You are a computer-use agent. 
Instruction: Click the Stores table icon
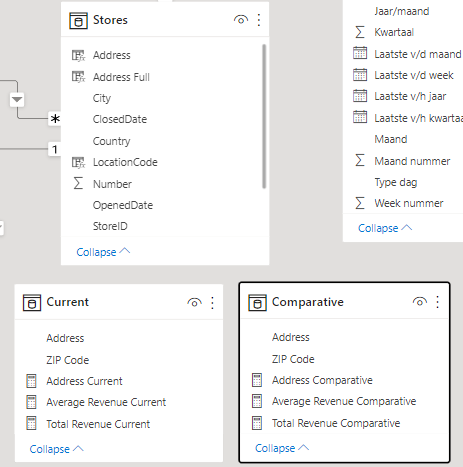[78, 21]
